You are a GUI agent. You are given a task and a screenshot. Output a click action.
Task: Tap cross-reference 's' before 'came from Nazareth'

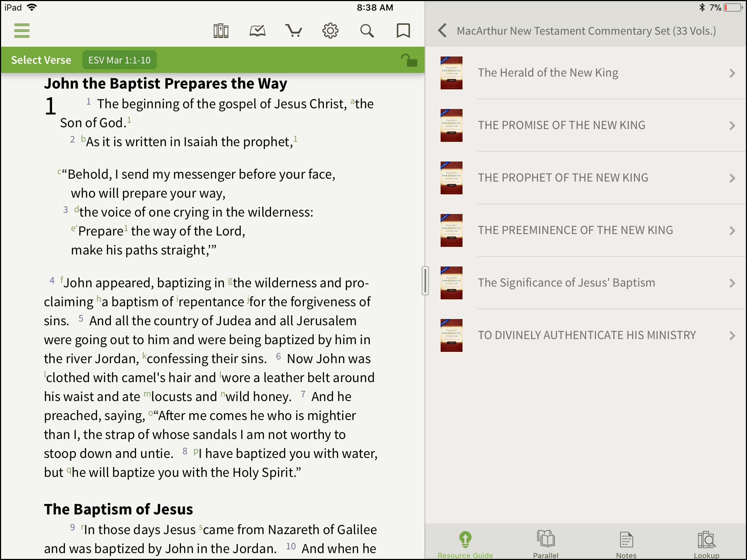pyautogui.click(x=201, y=527)
